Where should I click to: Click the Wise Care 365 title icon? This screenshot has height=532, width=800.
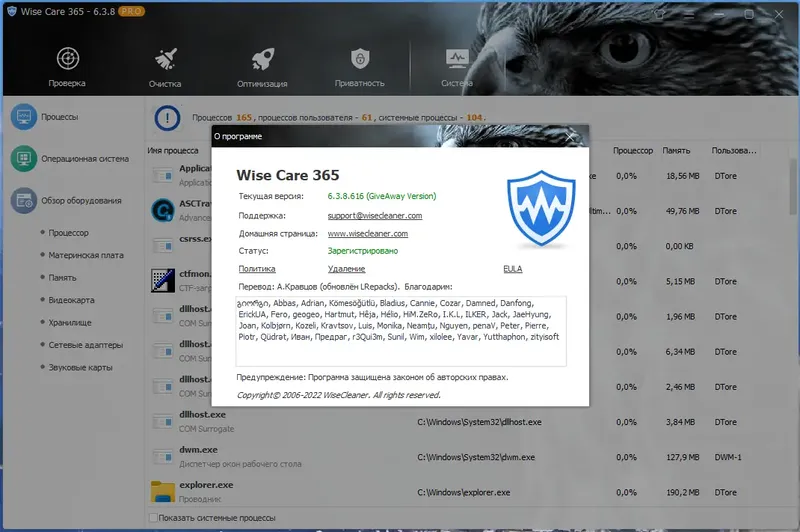click(x=11, y=11)
